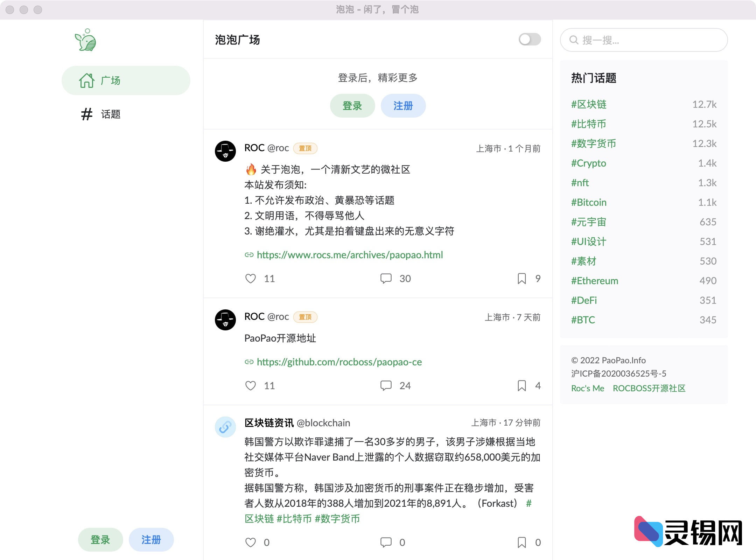The height and width of the screenshot is (560, 756).
Task: Bookmark the PaoPao开源地址 post
Action: 521,385
